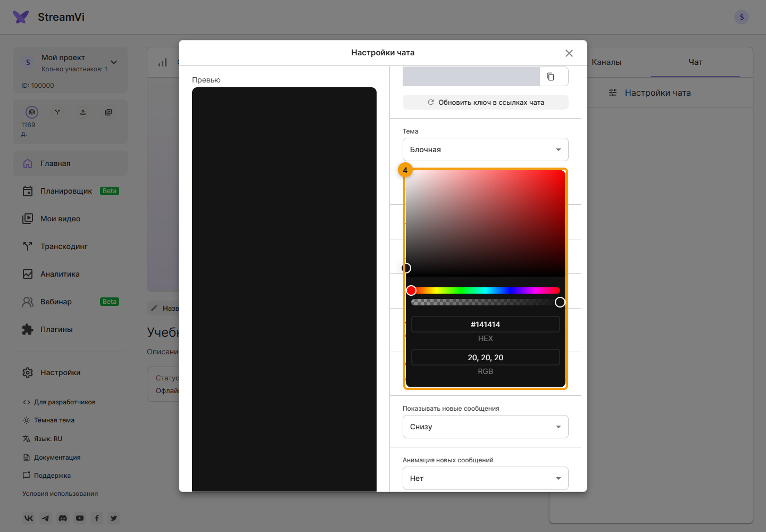The width and height of the screenshot is (766, 532).
Task: Open the VK social link icon
Action: click(x=29, y=518)
